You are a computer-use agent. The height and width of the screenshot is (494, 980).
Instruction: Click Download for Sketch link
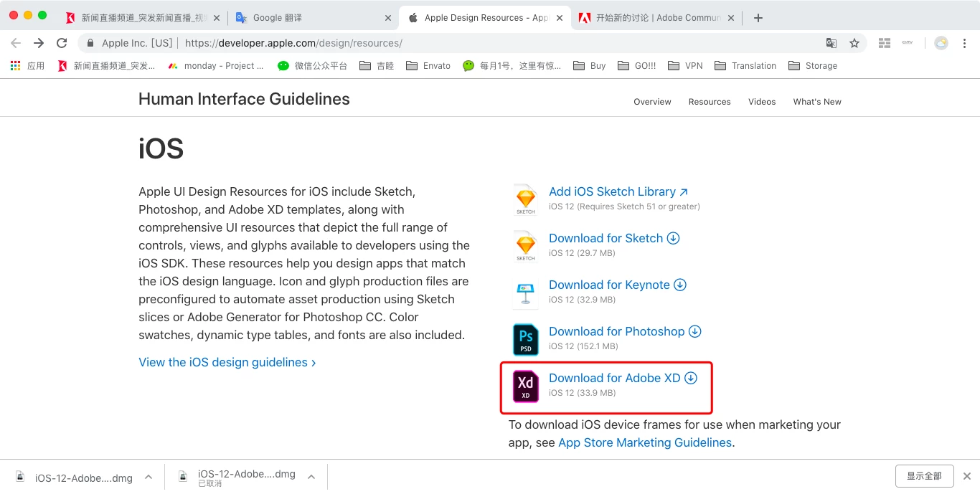pyautogui.click(x=614, y=238)
